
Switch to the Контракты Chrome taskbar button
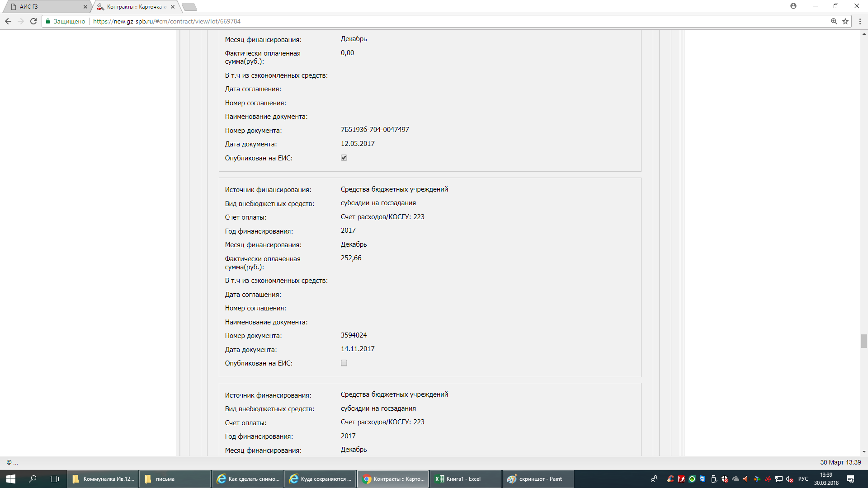click(393, 479)
